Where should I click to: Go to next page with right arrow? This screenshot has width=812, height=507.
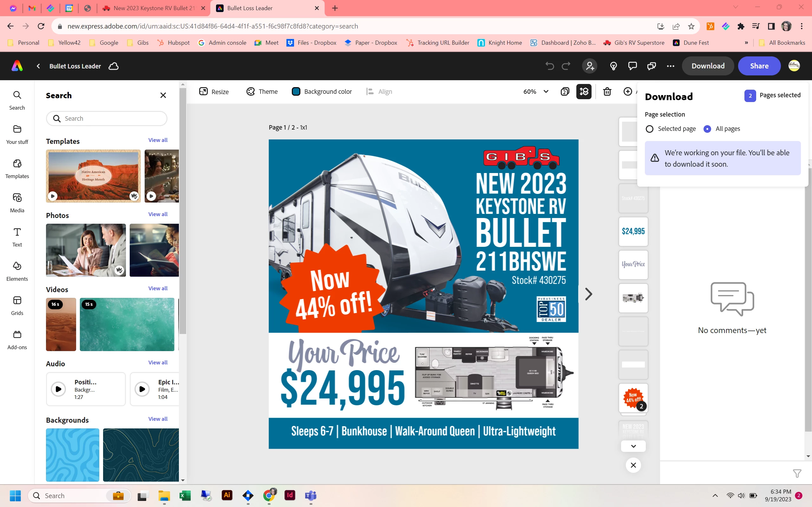coord(588,294)
